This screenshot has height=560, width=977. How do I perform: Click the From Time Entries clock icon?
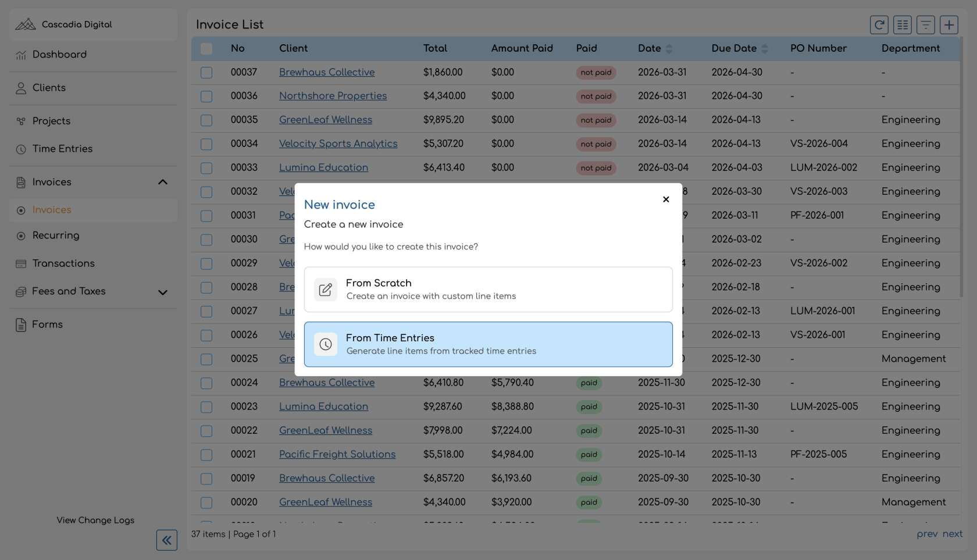pyautogui.click(x=326, y=344)
